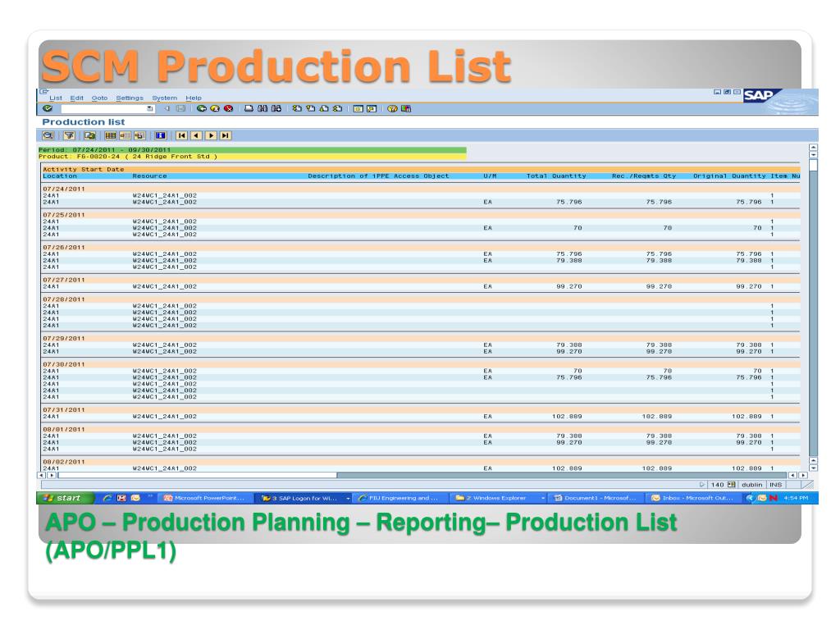
Task: Open the System menu
Action: (x=164, y=98)
